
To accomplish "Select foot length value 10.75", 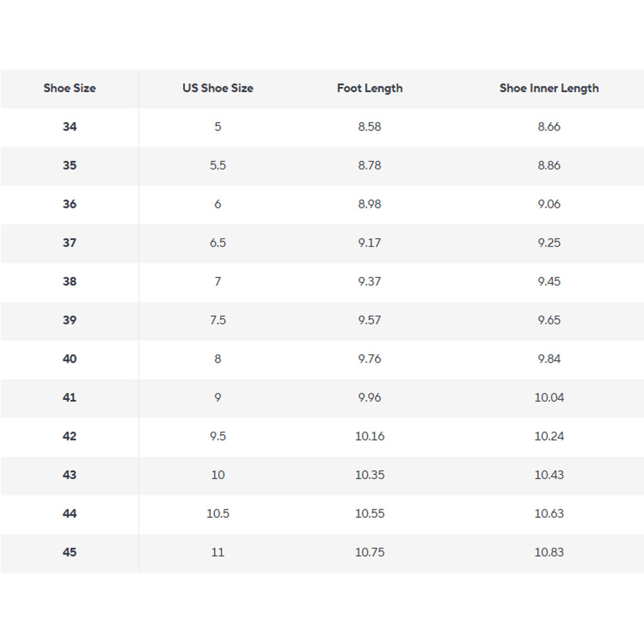I will tap(370, 552).
